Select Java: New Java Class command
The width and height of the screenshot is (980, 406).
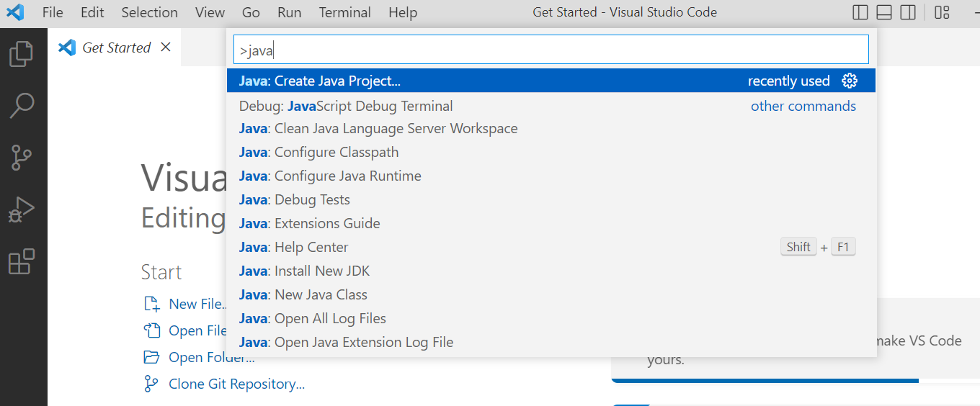point(551,294)
